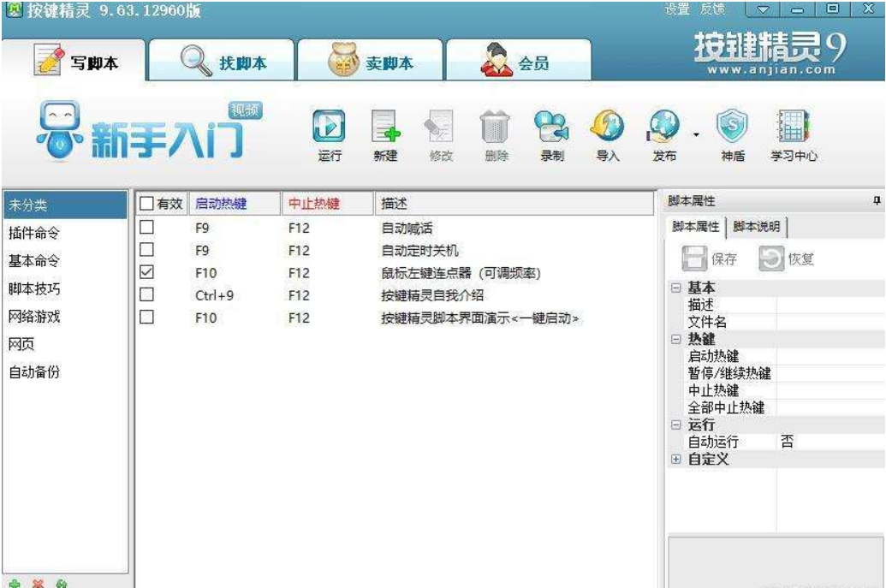
Task: Select the 自动备份 category
Action: point(65,371)
